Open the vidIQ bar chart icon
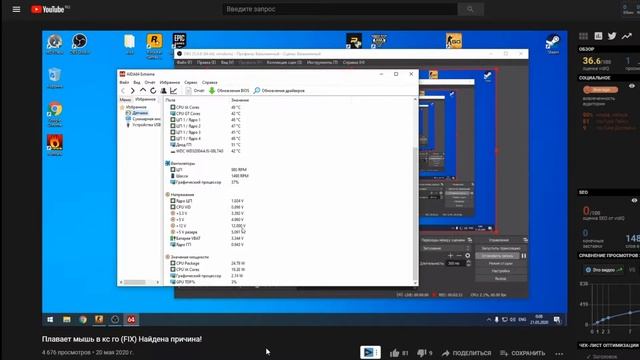The width and height of the screenshot is (640, 360). [598, 36]
